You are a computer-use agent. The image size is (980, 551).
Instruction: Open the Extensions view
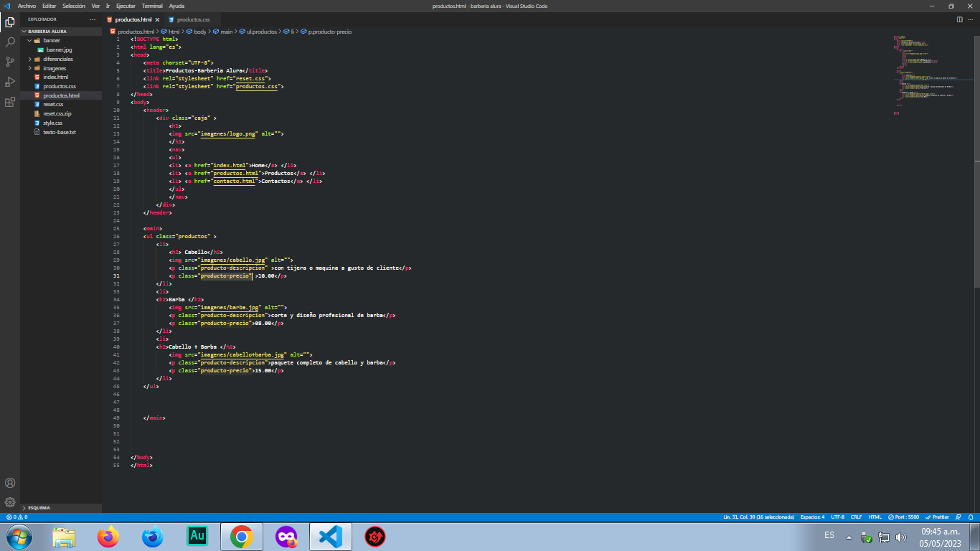(x=10, y=102)
